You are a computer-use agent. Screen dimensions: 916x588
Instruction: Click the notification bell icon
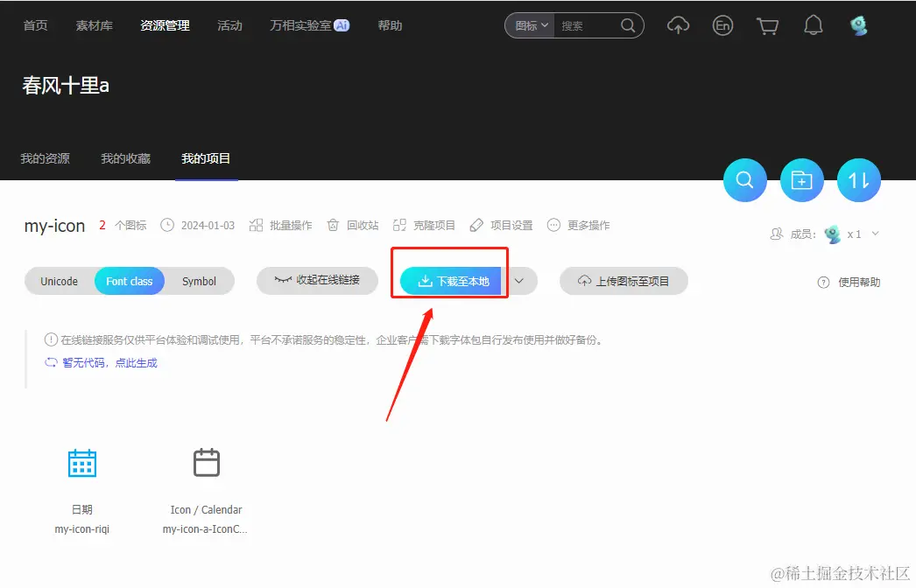pyautogui.click(x=813, y=25)
